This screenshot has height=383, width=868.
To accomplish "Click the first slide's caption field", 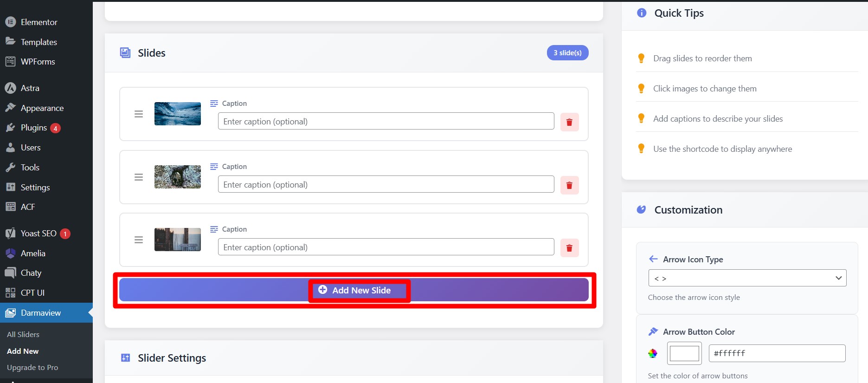I will [x=386, y=122].
